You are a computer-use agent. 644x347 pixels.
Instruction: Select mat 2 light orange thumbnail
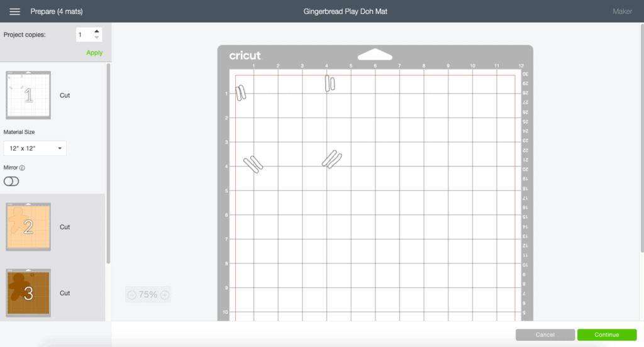28,227
